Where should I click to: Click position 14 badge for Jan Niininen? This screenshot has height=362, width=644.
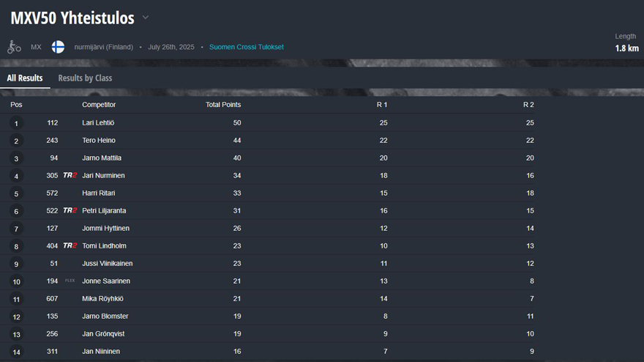coord(16,352)
